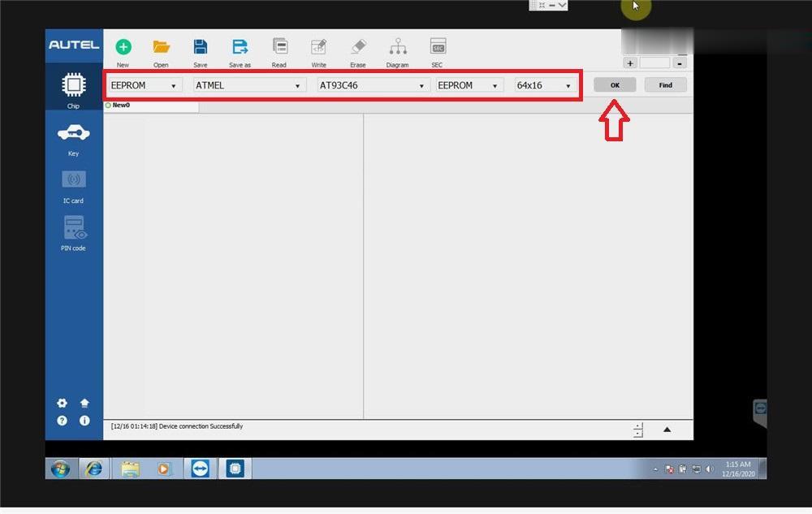The height and width of the screenshot is (514, 812).
Task: Click the input field between plus and minus
Action: pyautogui.click(x=654, y=63)
